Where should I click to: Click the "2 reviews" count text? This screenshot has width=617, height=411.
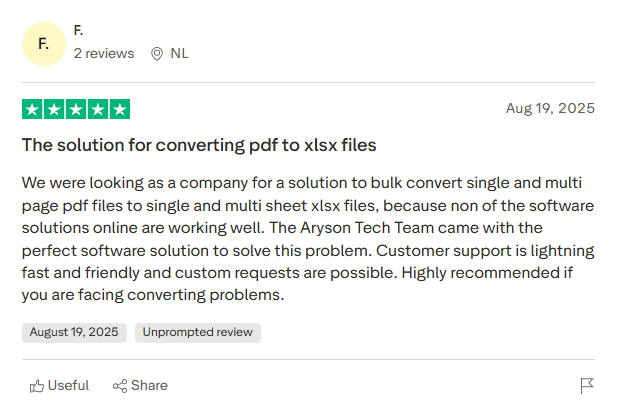104,53
